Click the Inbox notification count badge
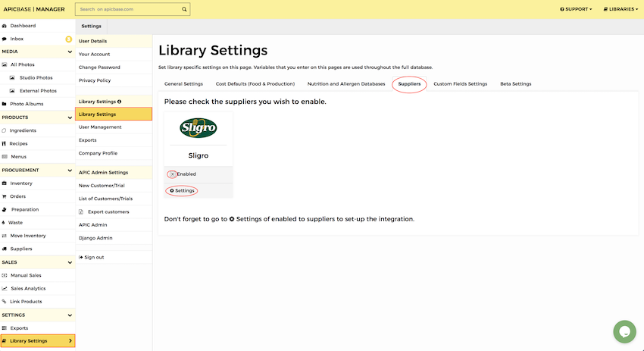Screen dimensions: 644x351 coord(69,39)
